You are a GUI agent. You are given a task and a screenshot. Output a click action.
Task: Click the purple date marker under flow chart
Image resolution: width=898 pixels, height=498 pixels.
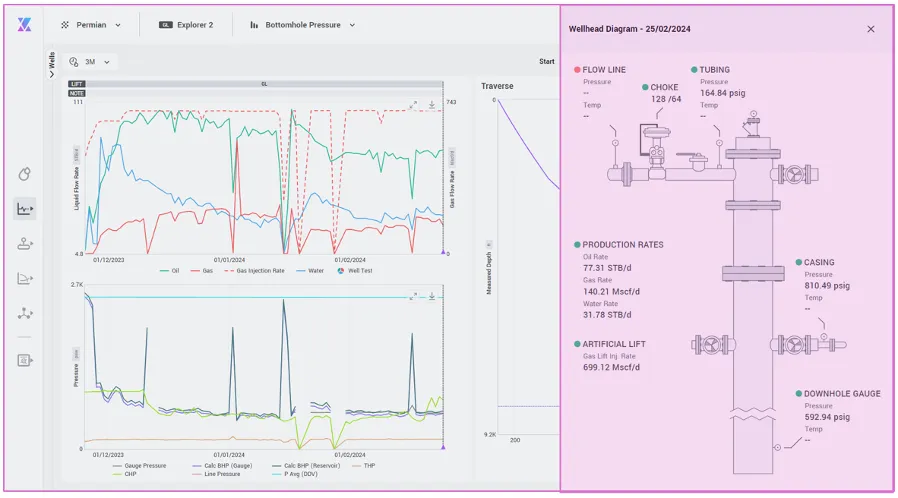pos(443,252)
